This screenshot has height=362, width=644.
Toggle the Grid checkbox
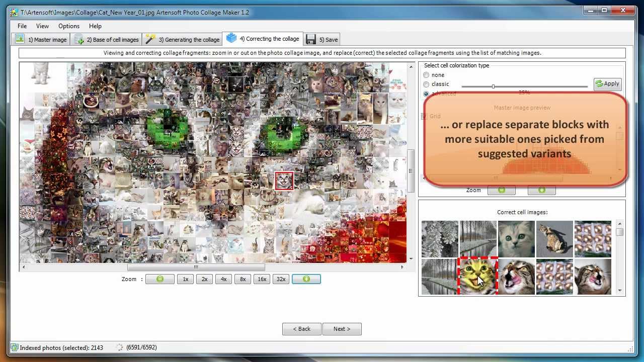point(424,116)
